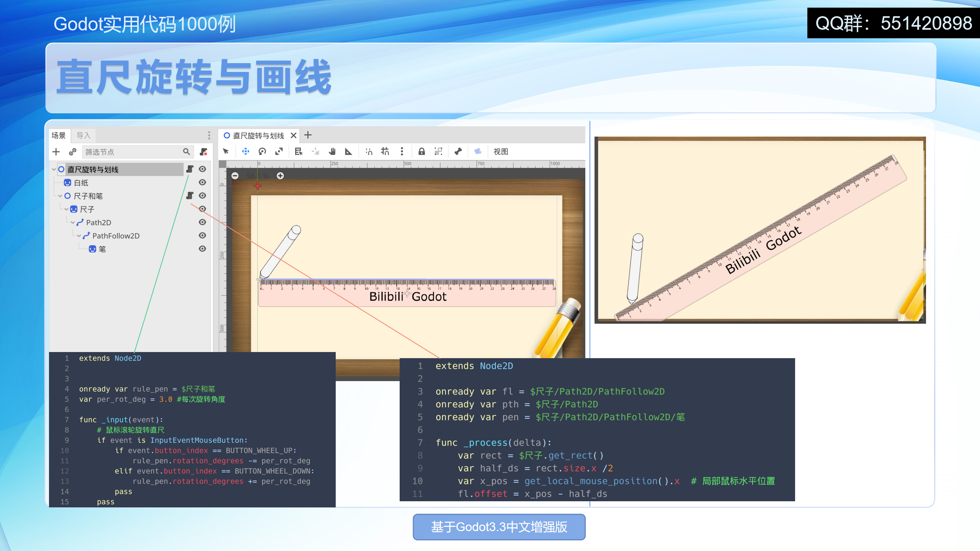
Task: Zoom out with the minus button
Action: tap(235, 176)
